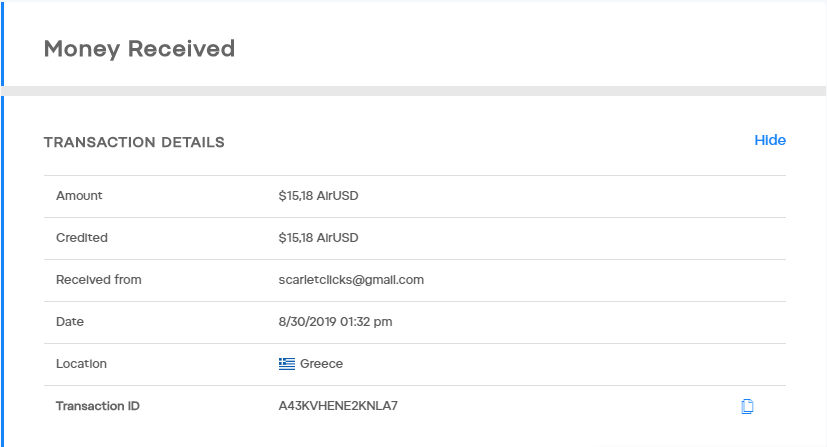Select the Location row label
The image size is (827, 447).
(x=81, y=364)
